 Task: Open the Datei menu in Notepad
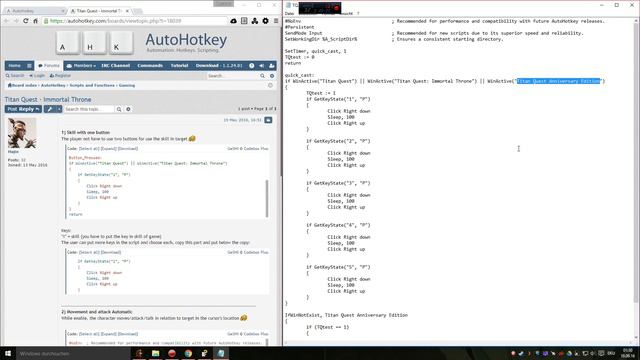289,13
